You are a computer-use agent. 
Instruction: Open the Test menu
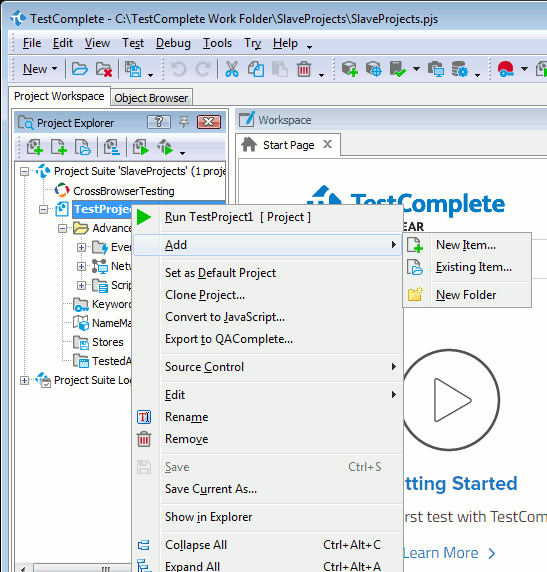tap(133, 43)
